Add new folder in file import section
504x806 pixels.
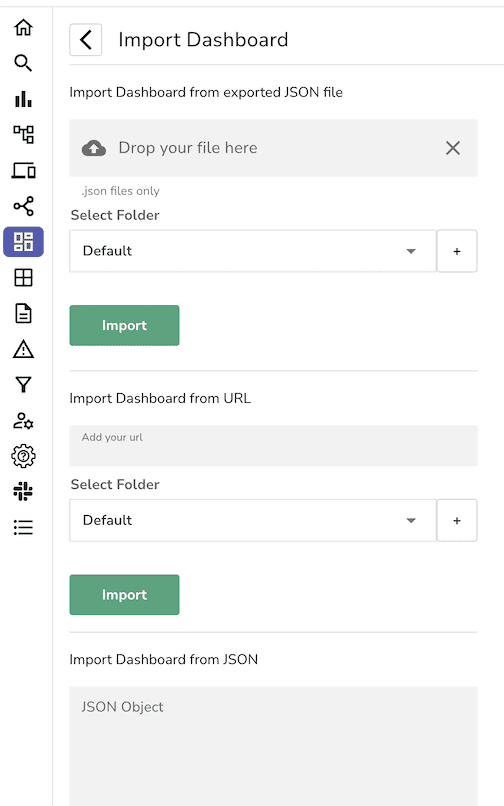(457, 251)
